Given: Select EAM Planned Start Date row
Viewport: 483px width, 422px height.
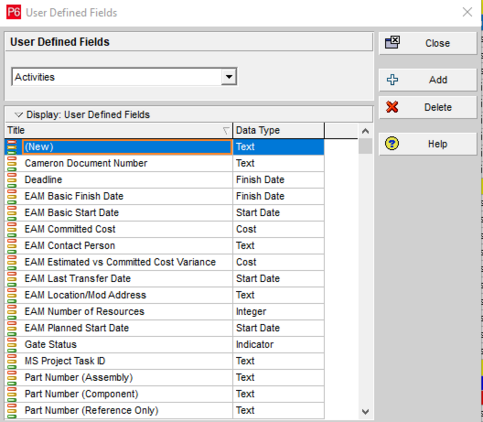Looking at the screenshot, I should click(165, 328).
